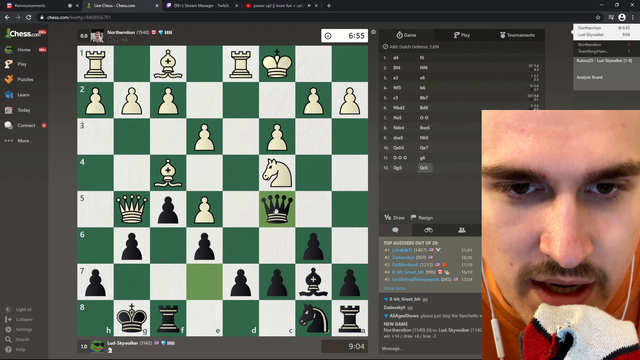Offer a Draw

click(394, 218)
